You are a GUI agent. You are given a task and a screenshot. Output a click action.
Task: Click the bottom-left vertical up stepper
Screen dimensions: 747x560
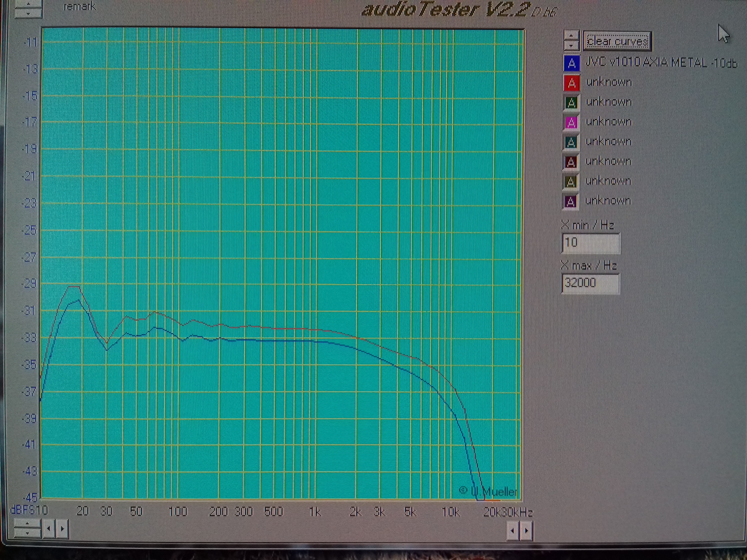coord(27,524)
